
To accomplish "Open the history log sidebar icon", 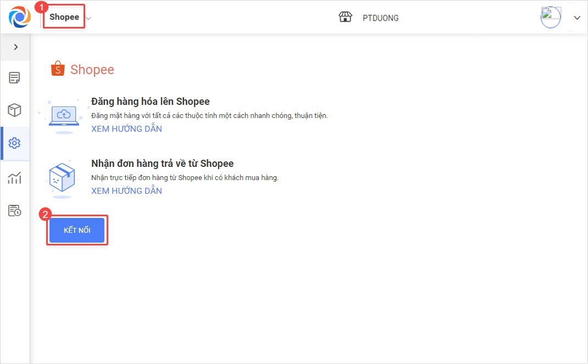I will [x=15, y=210].
